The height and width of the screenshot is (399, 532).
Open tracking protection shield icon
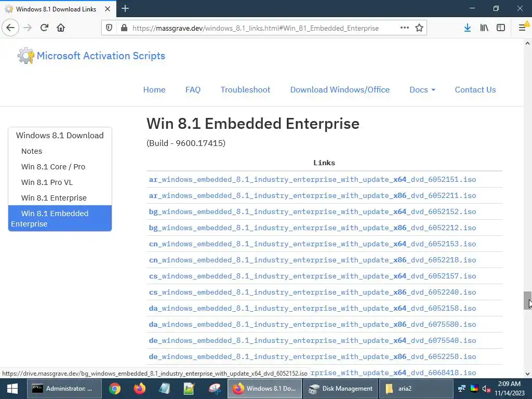tap(109, 28)
